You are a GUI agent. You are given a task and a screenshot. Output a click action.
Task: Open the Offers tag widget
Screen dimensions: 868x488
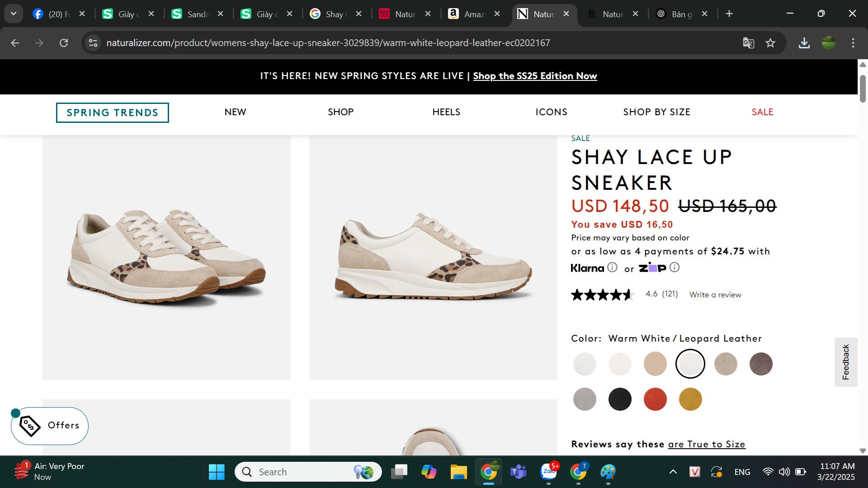pyautogui.click(x=50, y=426)
